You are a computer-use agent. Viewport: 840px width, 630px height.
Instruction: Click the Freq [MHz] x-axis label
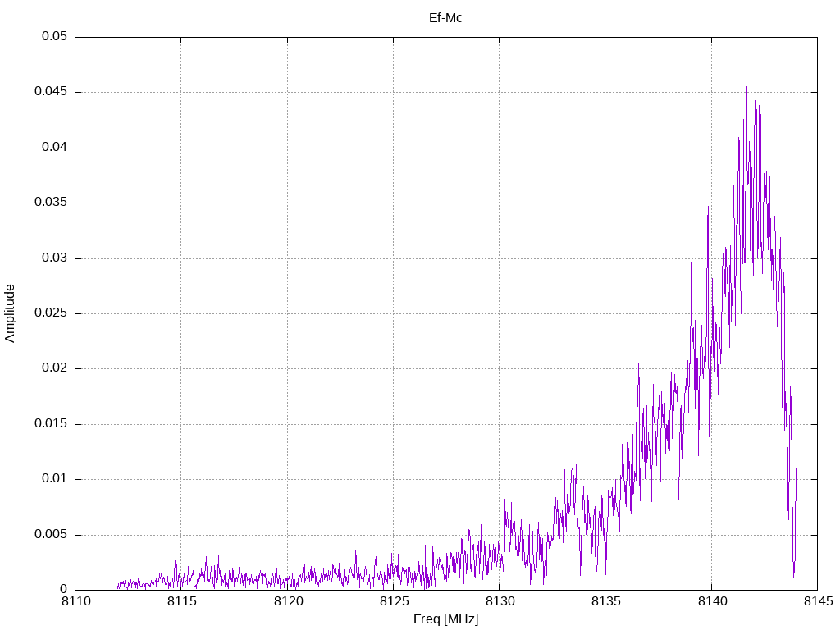coord(445,619)
